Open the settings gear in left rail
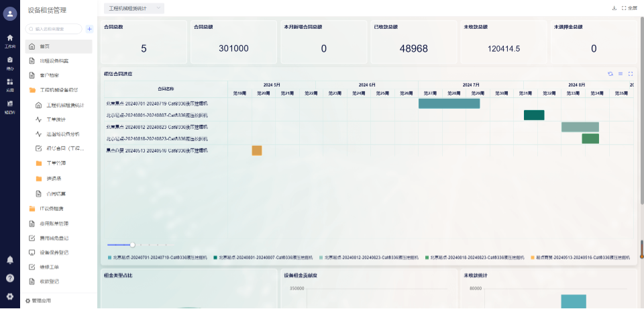This screenshot has height=309, width=644. tap(10, 296)
